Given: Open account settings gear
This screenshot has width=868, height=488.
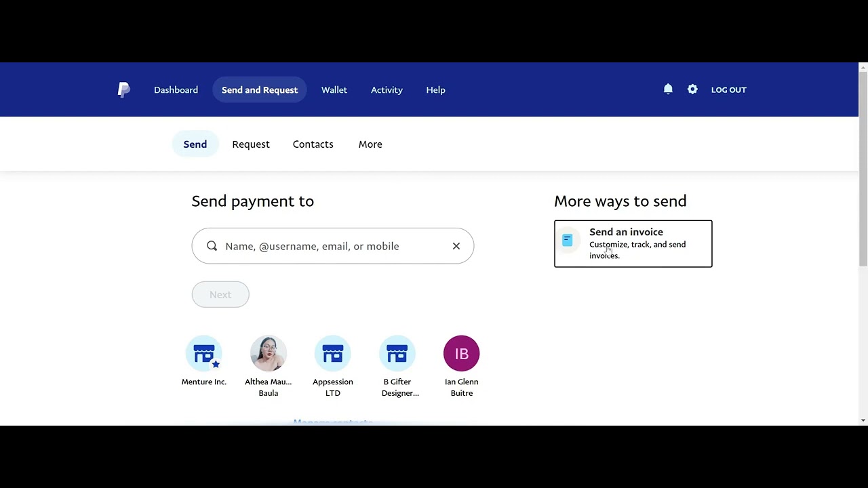Looking at the screenshot, I should pyautogui.click(x=692, y=89).
